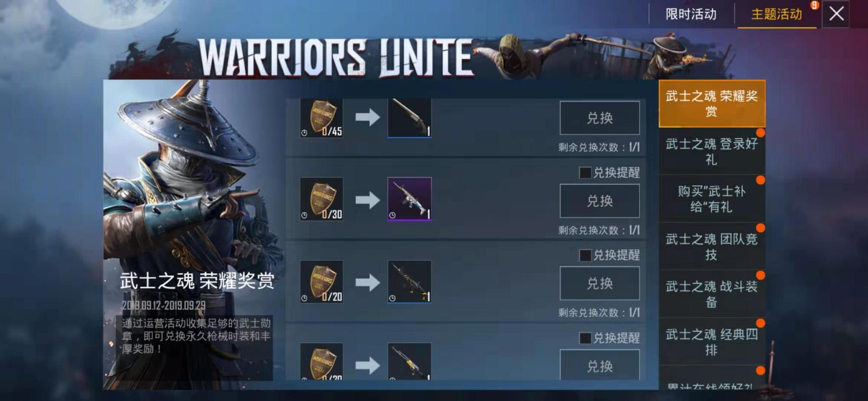Viewport: 868px width, 401px height.
Task: Open the 武士之魂 登录好礼 side menu item
Action: tap(712, 151)
